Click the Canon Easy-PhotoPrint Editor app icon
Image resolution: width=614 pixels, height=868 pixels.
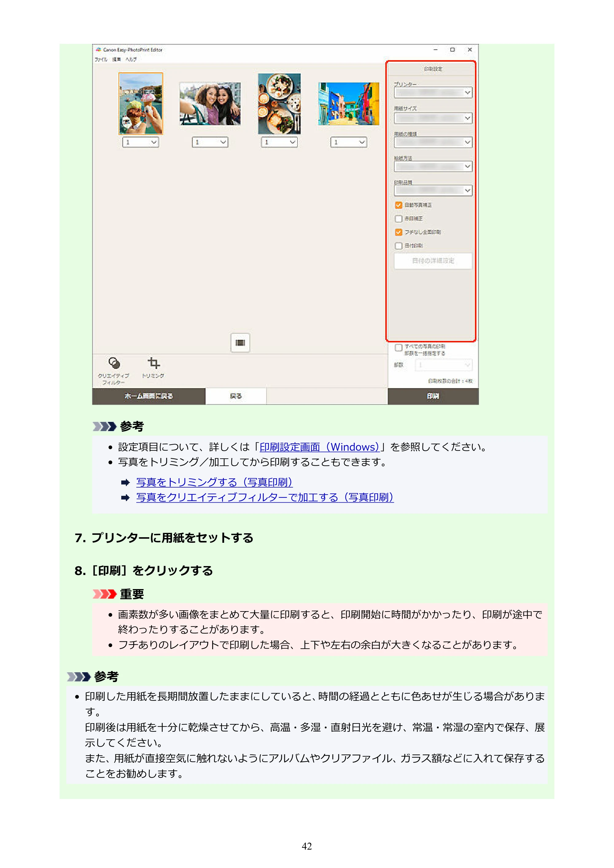98,49
